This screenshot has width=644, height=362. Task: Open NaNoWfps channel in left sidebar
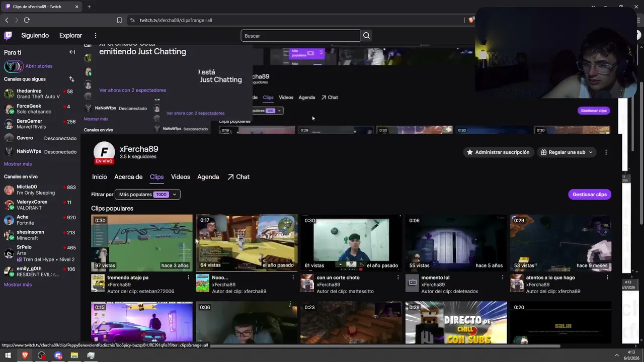pyautogui.click(x=40, y=151)
